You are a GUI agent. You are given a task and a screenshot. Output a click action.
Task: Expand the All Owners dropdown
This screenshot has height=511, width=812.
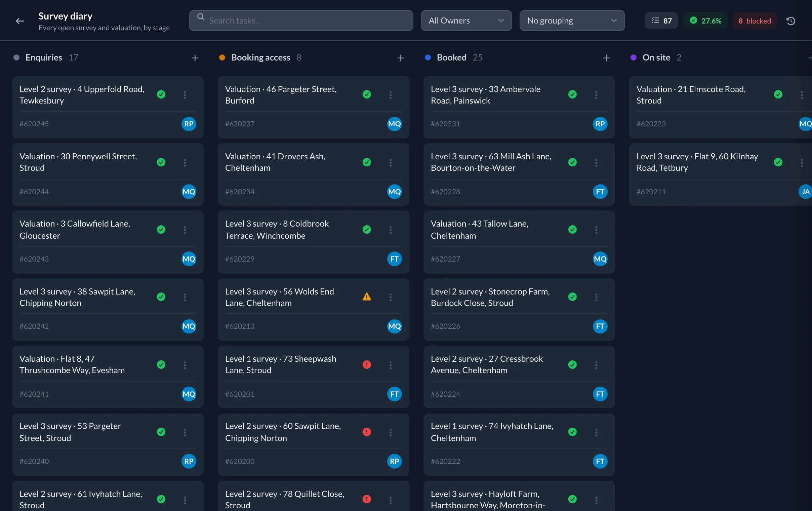pyautogui.click(x=466, y=21)
